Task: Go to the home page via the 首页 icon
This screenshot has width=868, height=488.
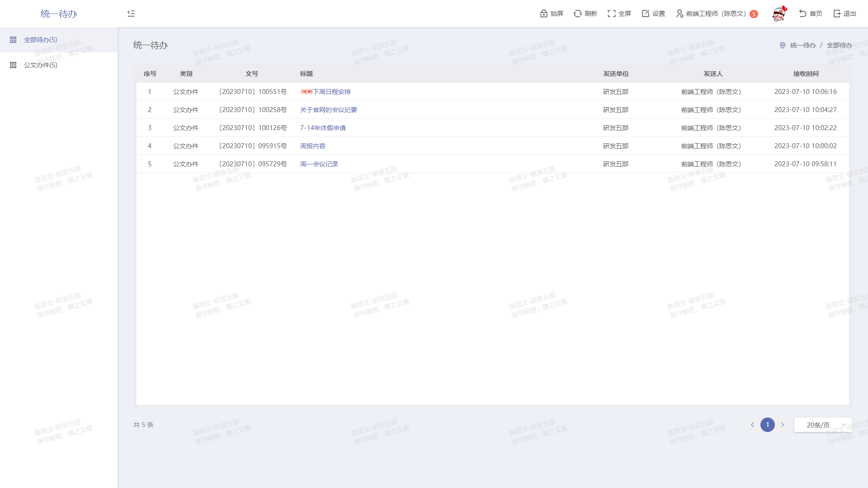Action: tap(803, 14)
